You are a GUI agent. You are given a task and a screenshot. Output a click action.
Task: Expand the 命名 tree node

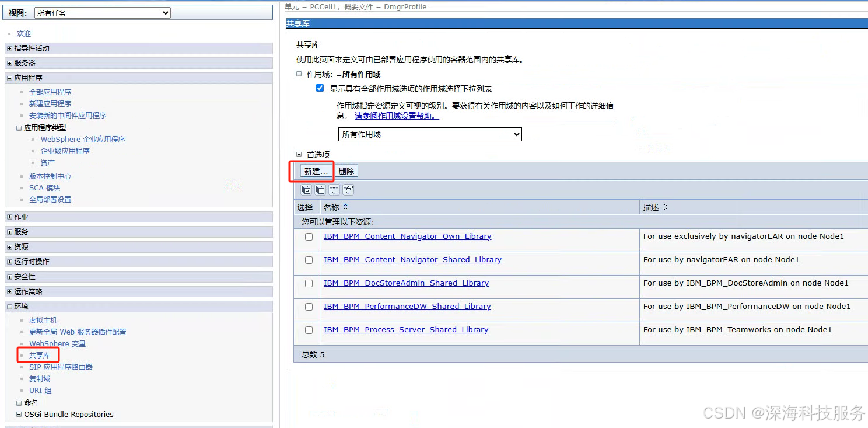[19, 403]
